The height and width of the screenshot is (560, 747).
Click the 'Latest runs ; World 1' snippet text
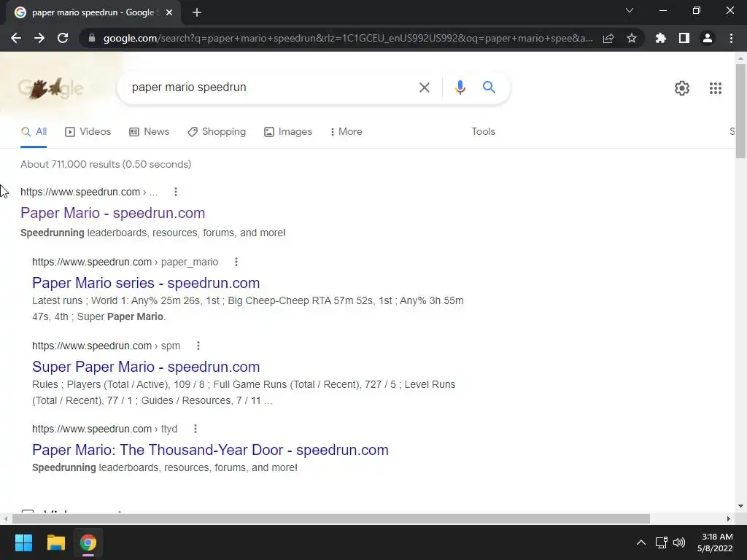tap(248, 308)
